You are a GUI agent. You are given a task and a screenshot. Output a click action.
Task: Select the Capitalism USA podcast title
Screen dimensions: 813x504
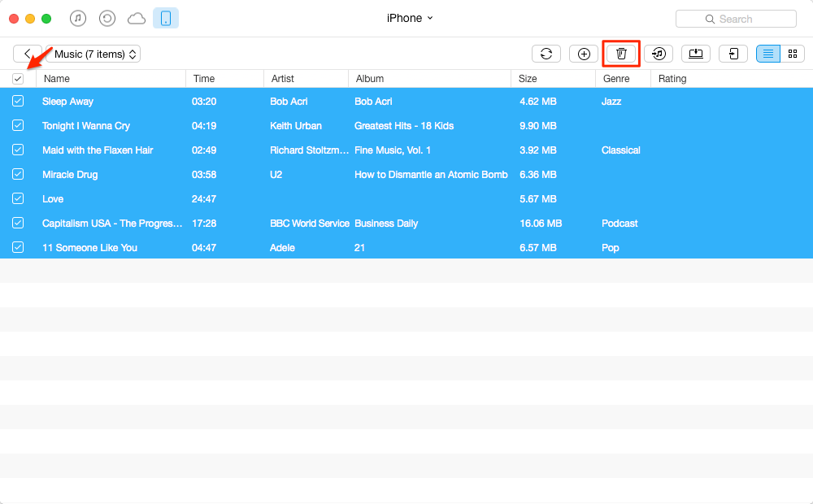[x=112, y=224]
